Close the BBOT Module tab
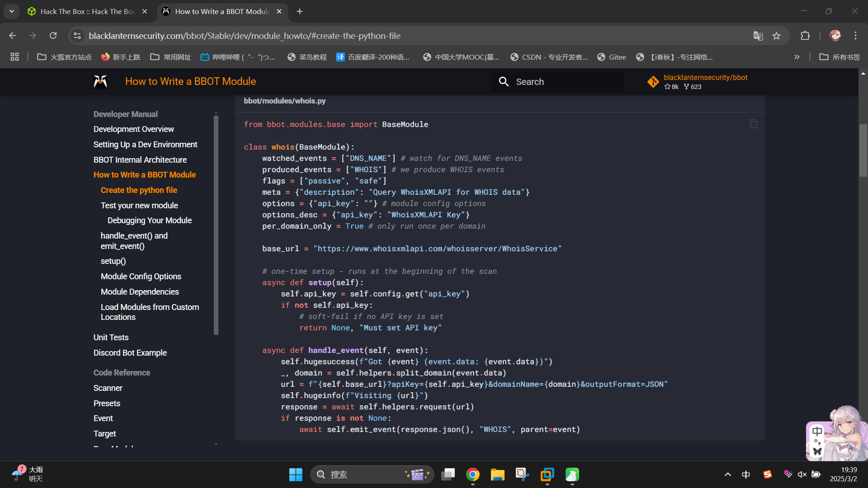This screenshot has width=868, height=488. point(279,11)
